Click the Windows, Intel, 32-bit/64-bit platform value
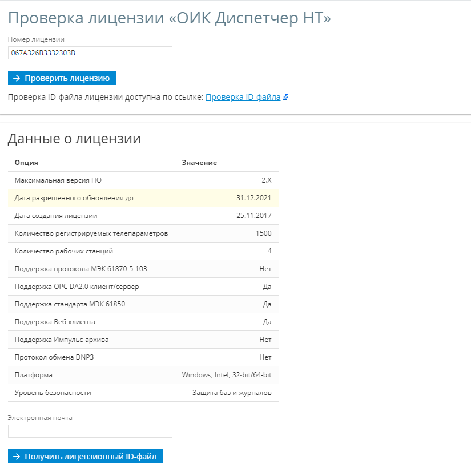 coord(227,375)
